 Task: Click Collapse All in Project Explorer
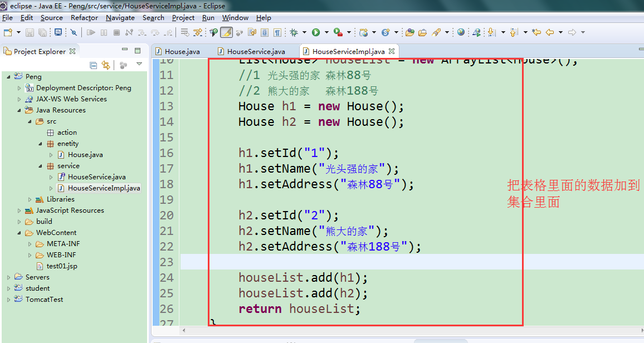[93, 65]
